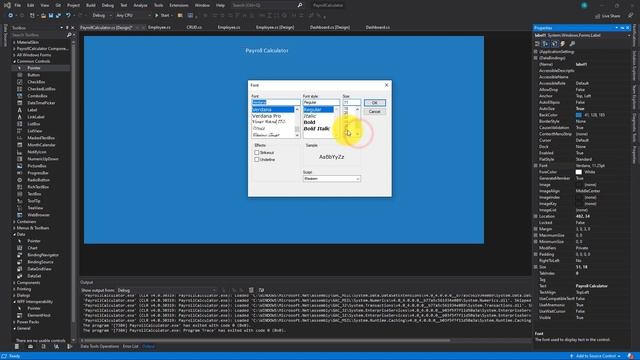Click OK in the Font dialog
640x360 pixels.
pos(374,102)
